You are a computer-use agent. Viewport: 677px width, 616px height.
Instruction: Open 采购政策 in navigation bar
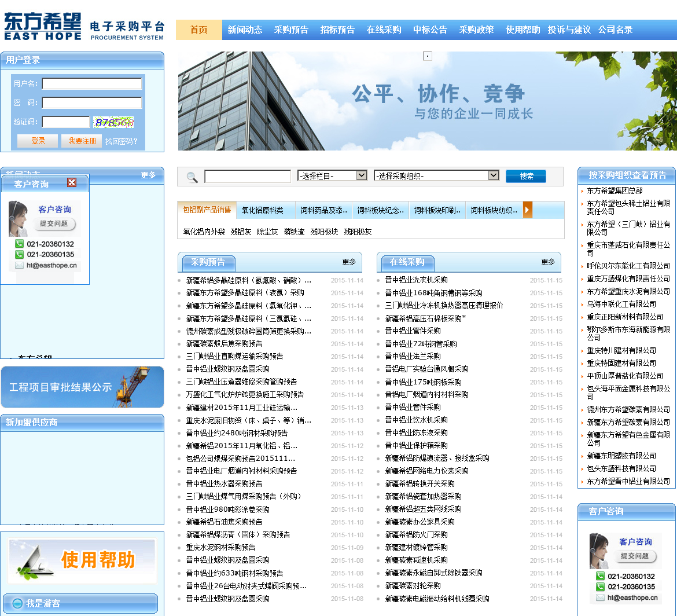pyautogui.click(x=476, y=30)
